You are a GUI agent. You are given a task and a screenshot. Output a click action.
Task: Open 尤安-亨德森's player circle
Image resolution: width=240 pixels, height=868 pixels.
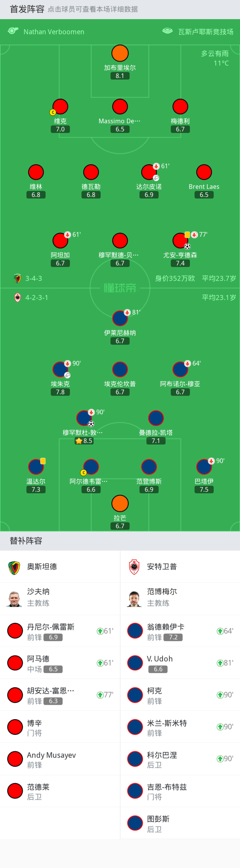pyautogui.click(x=180, y=241)
